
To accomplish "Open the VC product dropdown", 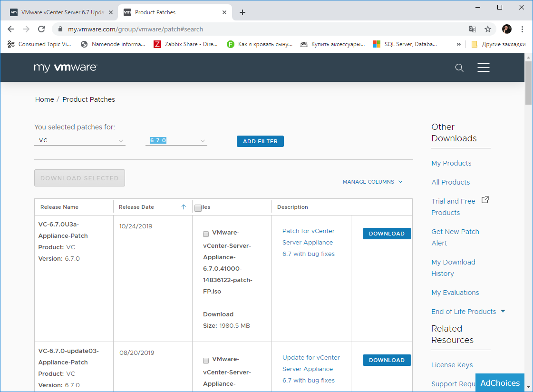I will point(80,140).
